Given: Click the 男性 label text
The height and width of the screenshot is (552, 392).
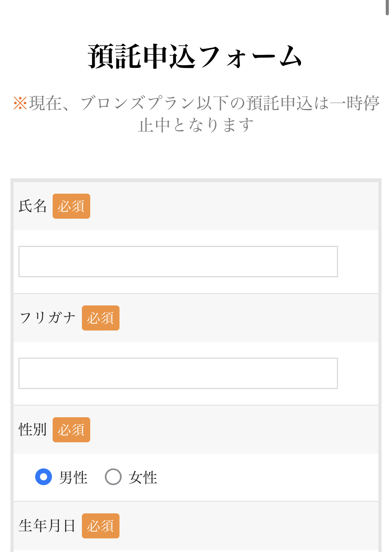Looking at the screenshot, I should 73,477.
